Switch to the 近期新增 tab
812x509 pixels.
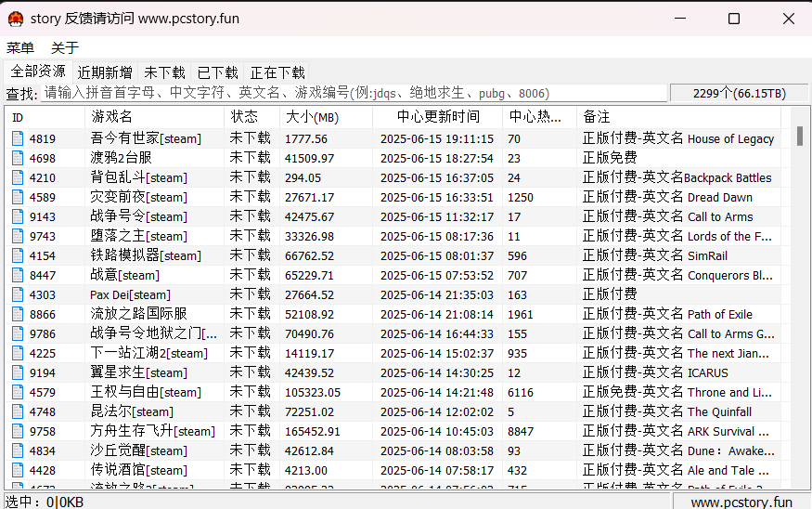[105, 72]
